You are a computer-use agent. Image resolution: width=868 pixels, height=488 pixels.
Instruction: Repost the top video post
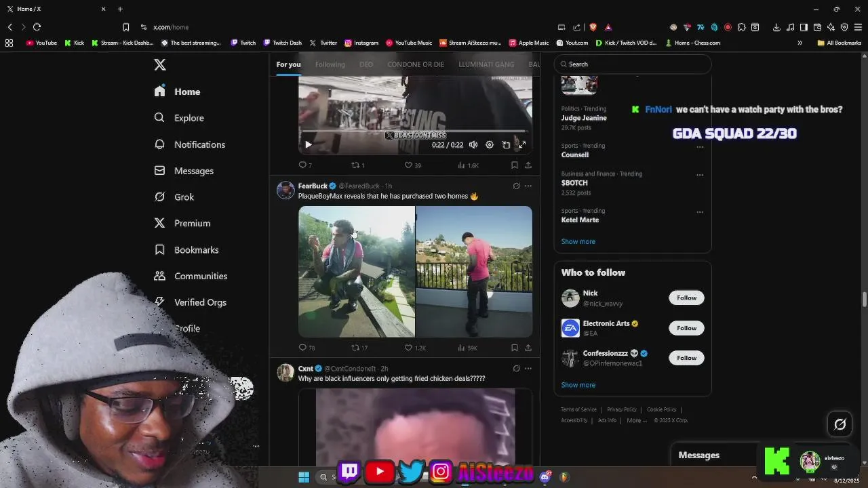point(357,165)
